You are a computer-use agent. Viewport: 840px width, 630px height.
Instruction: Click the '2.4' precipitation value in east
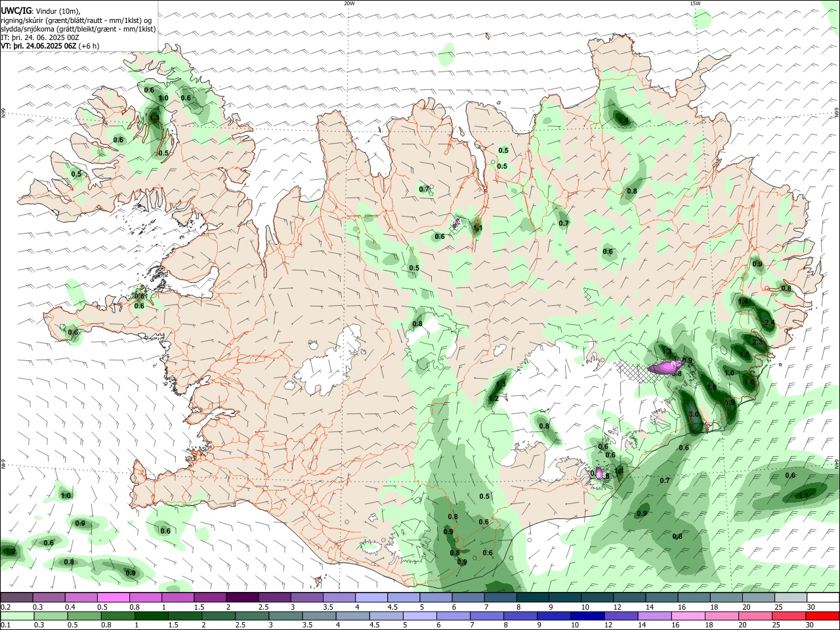point(770,323)
